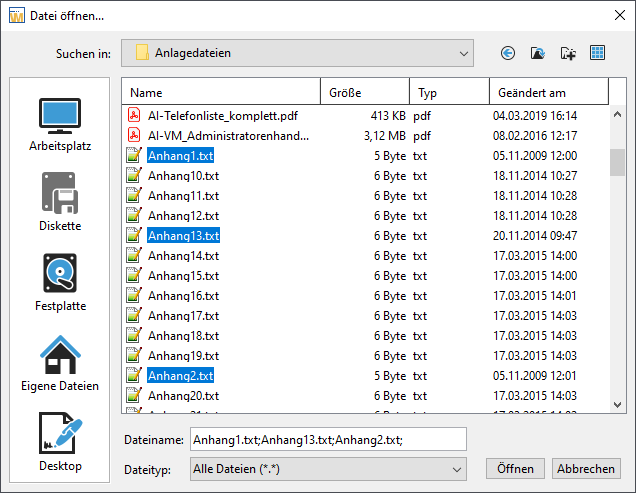Select file name Anhang17.txt
The width and height of the screenshot is (636, 493).
[183, 316]
